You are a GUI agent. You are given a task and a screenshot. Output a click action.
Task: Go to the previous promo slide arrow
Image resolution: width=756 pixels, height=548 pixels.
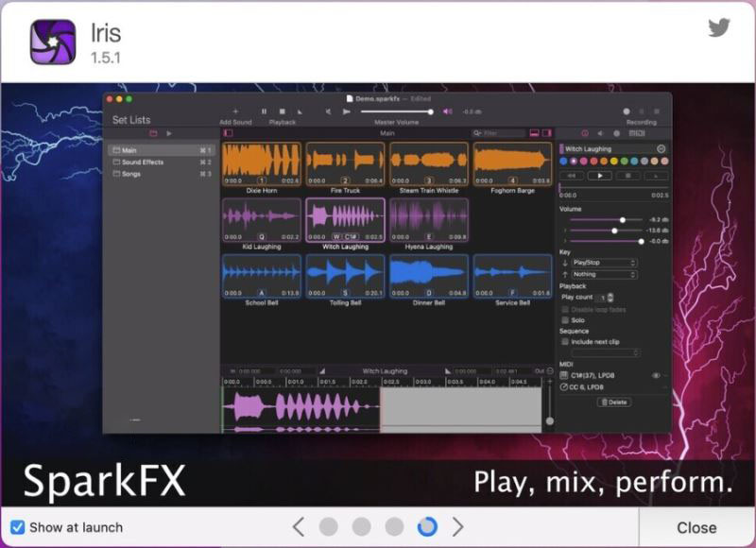(299, 527)
